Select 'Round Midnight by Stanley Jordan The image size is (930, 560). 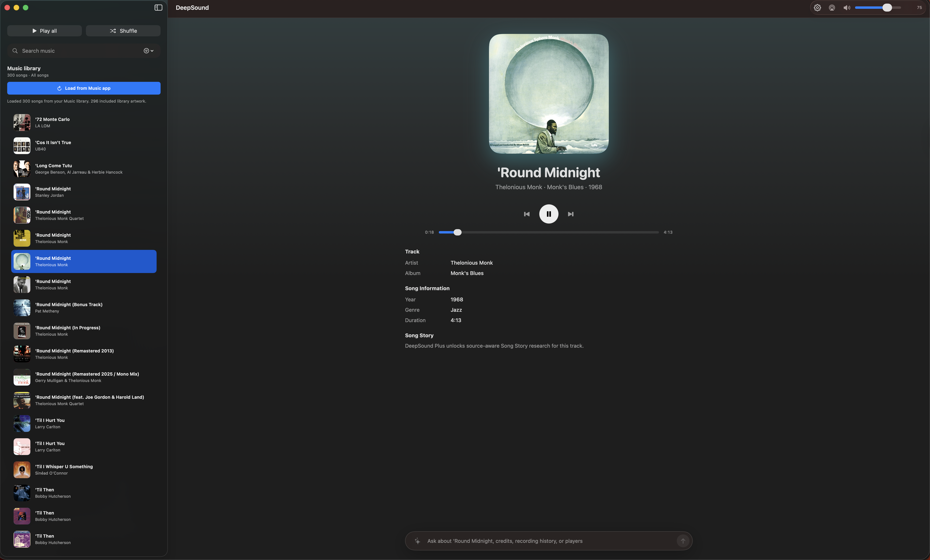pos(84,192)
